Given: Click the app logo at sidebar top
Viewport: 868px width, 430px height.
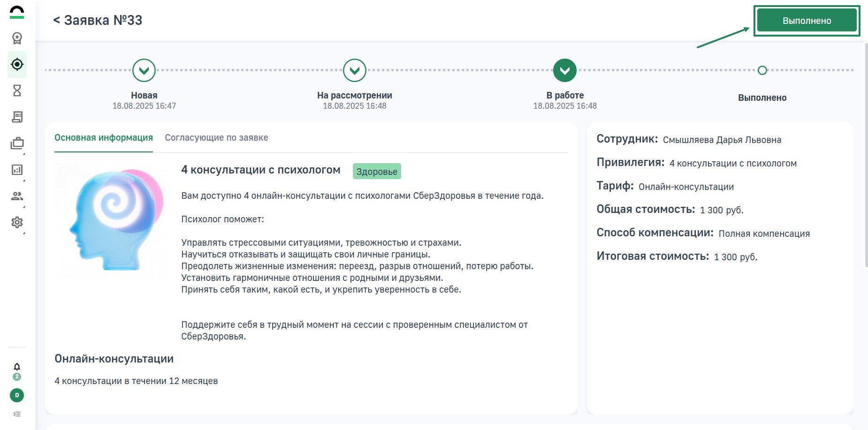Looking at the screenshot, I should [x=17, y=13].
